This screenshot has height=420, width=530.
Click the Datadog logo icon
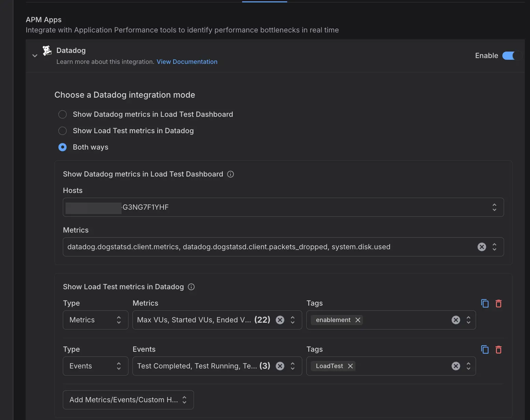tap(47, 51)
